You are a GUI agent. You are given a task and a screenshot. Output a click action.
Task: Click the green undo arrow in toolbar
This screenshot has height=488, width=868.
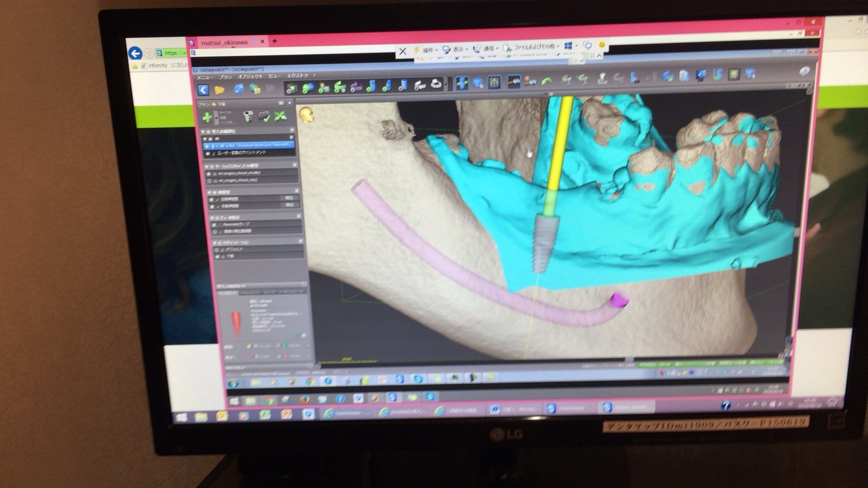tap(547, 81)
